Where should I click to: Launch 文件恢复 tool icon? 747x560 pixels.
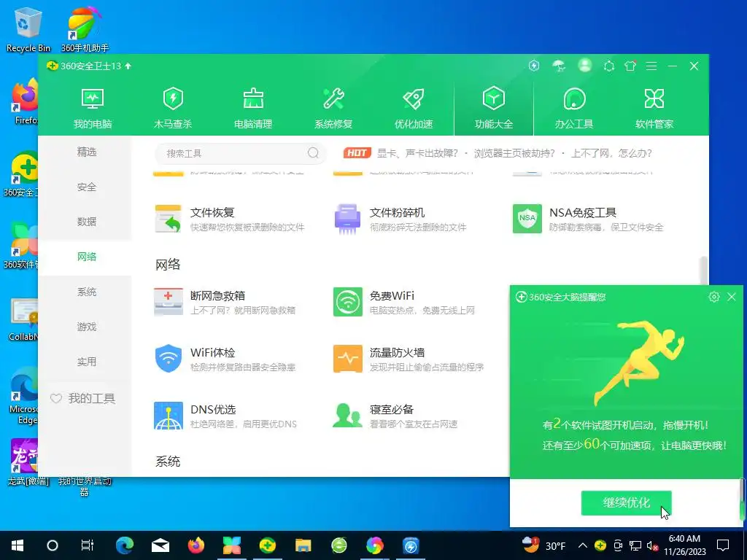click(169, 219)
